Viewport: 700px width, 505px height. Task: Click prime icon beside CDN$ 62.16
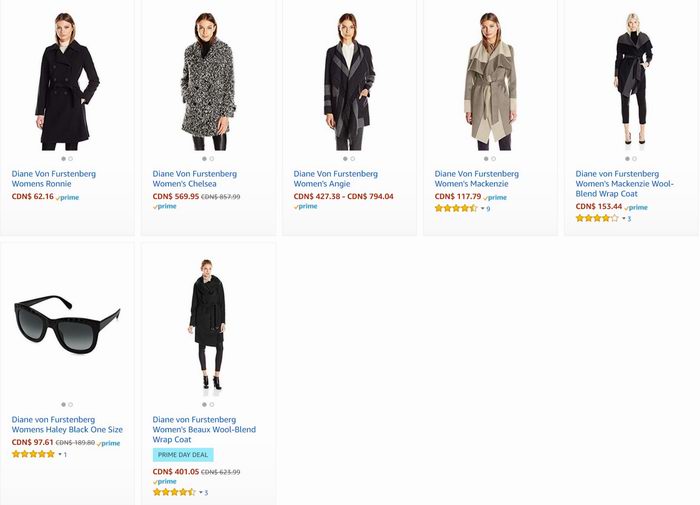[67, 197]
